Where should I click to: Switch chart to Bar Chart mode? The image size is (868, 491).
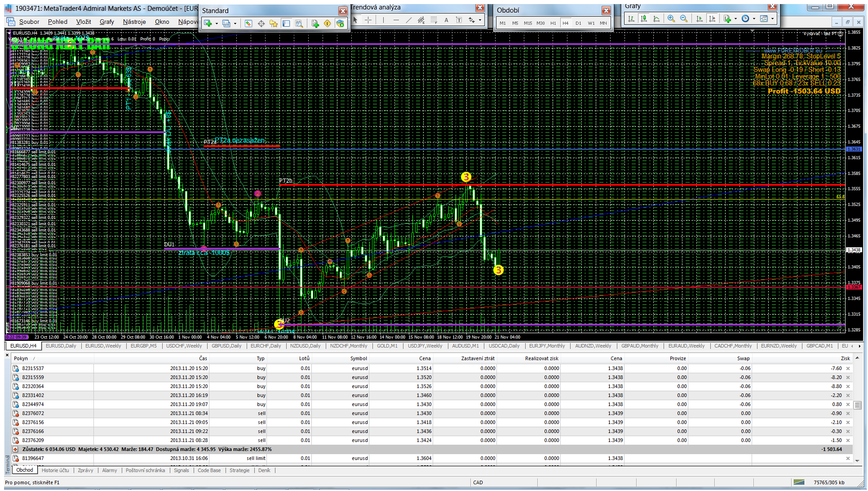click(x=631, y=18)
